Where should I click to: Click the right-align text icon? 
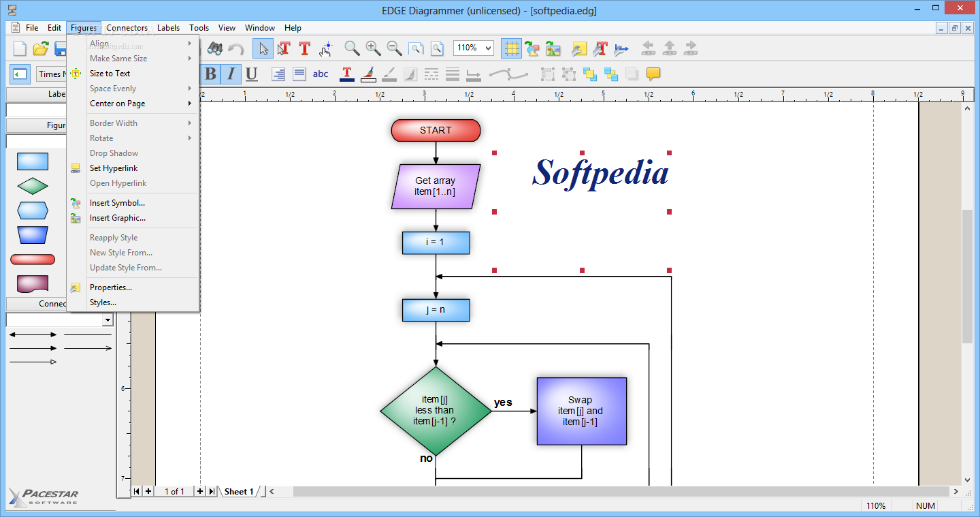(x=278, y=74)
